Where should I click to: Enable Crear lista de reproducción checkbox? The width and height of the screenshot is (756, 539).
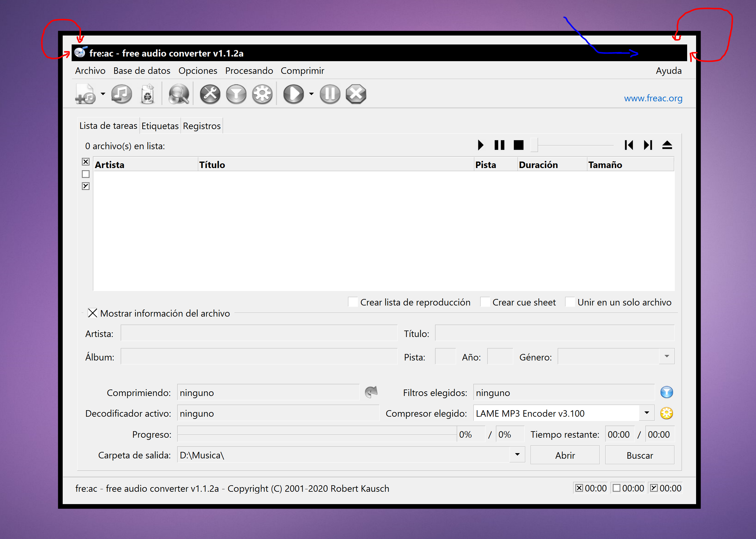point(353,302)
